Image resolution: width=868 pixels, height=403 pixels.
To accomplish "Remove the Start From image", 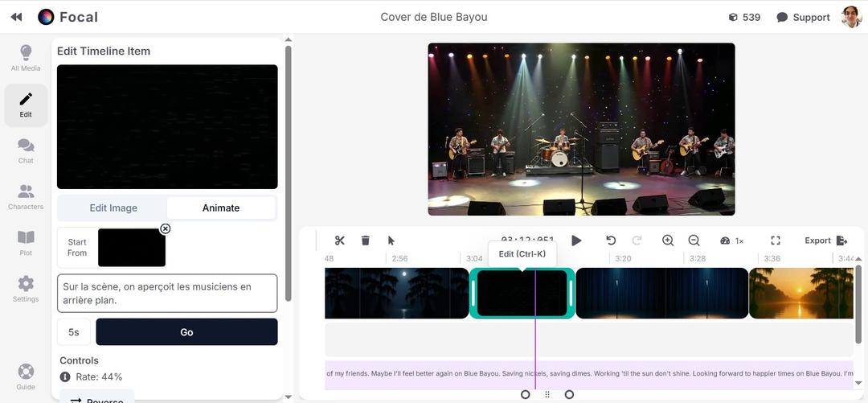I will [x=166, y=229].
